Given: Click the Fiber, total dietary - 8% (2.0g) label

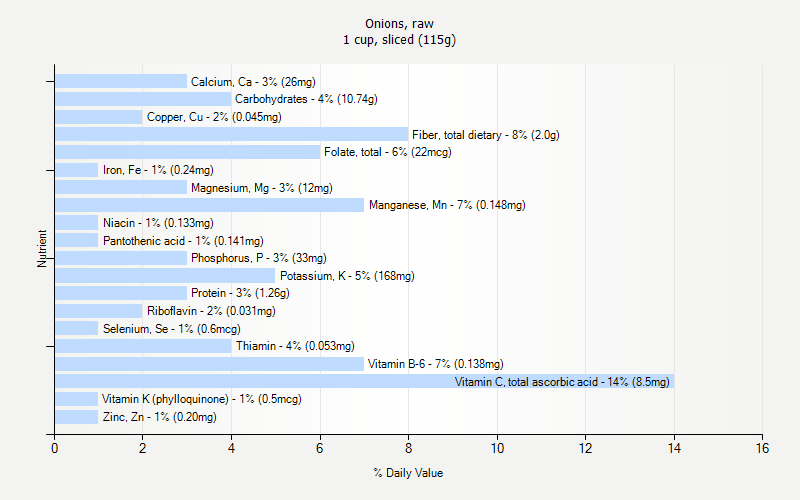Looking at the screenshot, I should [x=486, y=135].
